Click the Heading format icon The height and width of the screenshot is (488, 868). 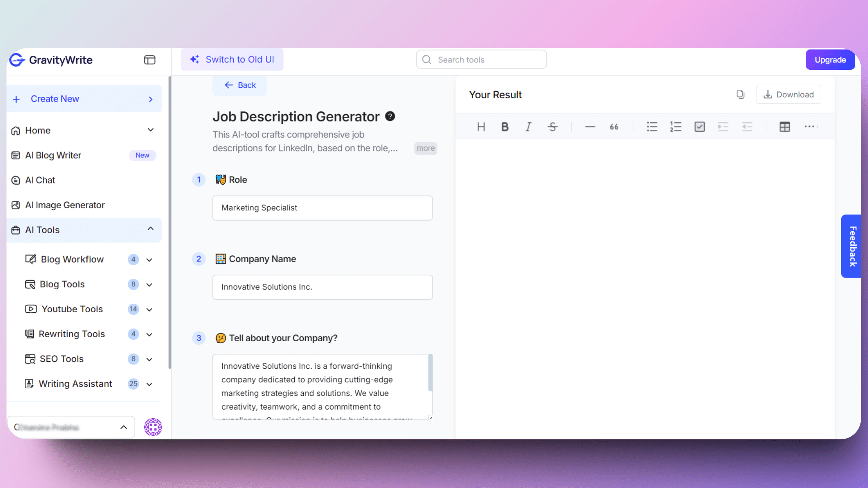[481, 127]
